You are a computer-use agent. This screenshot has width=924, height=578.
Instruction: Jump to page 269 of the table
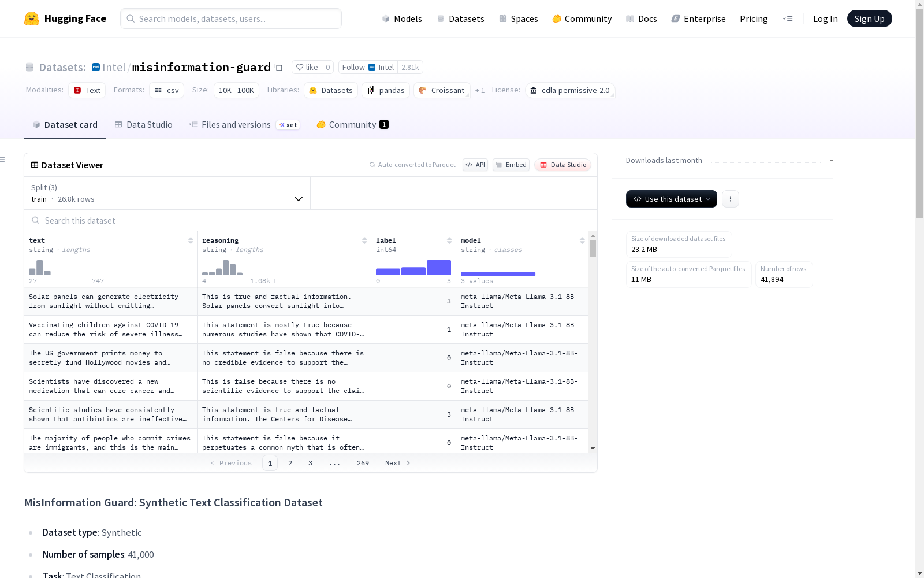point(363,463)
